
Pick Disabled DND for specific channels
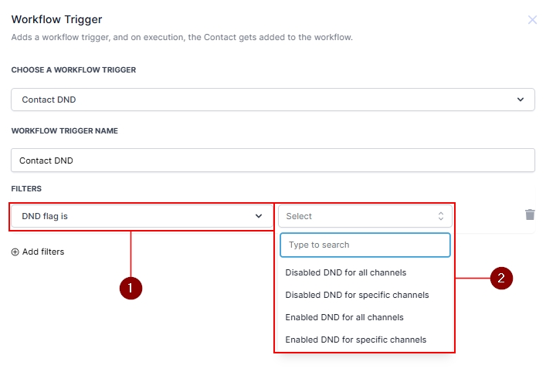(x=357, y=295)
